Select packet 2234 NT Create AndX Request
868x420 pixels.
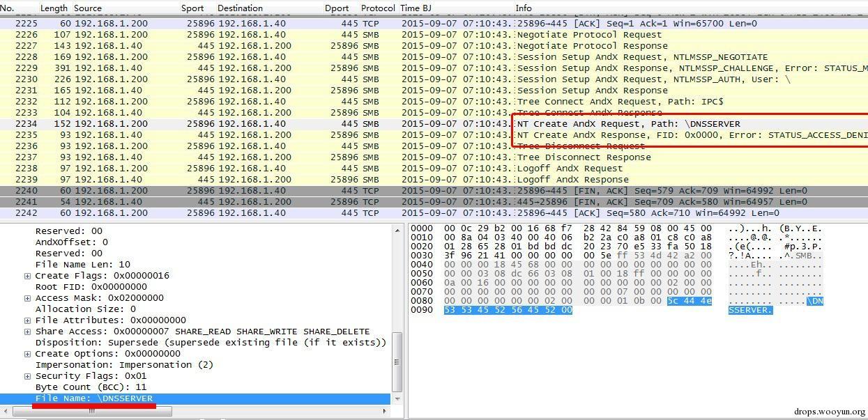pos(279,124)
